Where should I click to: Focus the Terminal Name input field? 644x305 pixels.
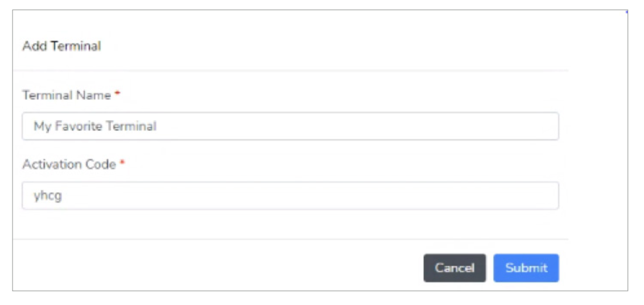pyautogui.click(x=290, y=126)
